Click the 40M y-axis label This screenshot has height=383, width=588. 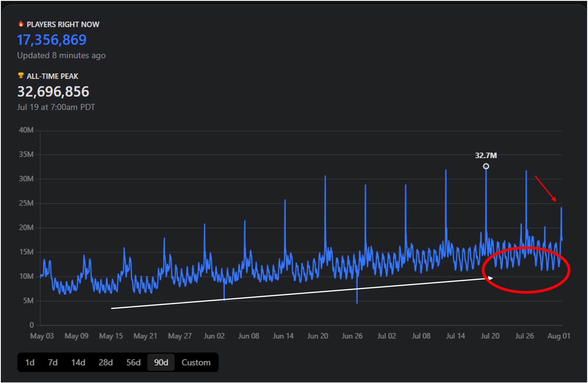click(x=26, y=130)
